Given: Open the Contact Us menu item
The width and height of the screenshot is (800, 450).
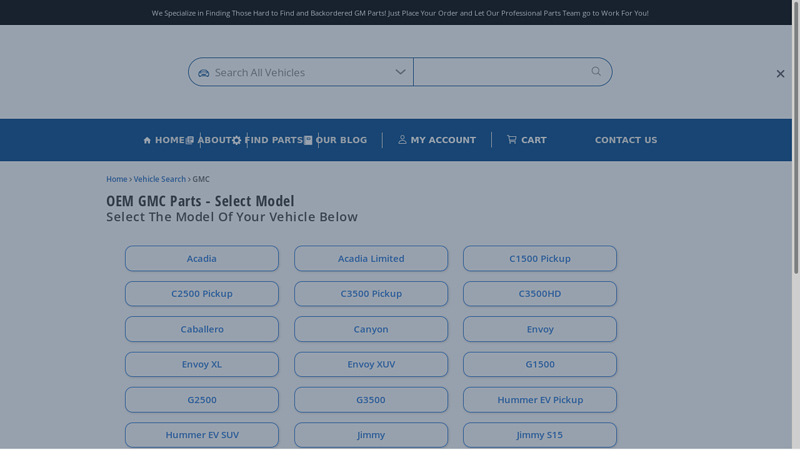Looking at the screenshot, I should (625, 140).
